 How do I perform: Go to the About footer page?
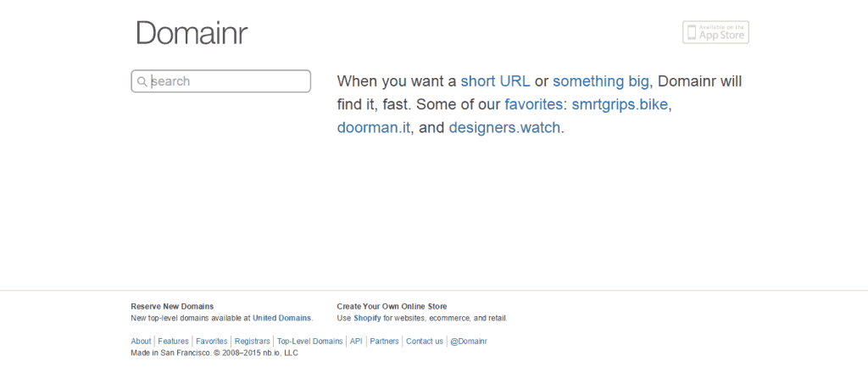[x=141, y=342]
